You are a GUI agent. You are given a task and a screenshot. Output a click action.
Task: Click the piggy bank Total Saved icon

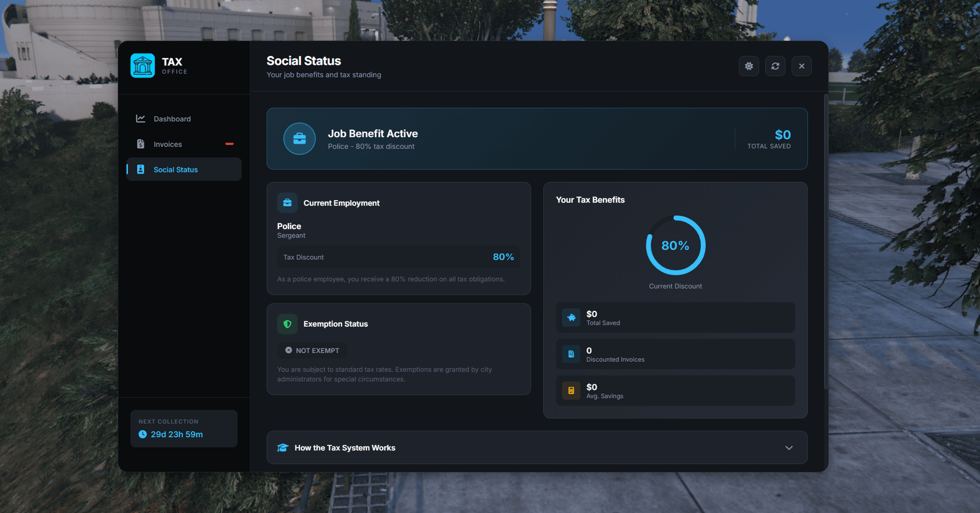click(x=571, y=317)
